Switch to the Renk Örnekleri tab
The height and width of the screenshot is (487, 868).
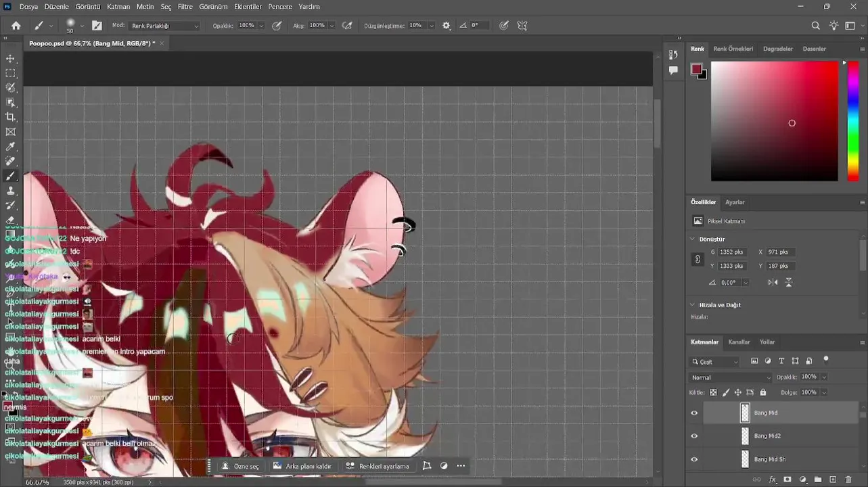[733, 49]
